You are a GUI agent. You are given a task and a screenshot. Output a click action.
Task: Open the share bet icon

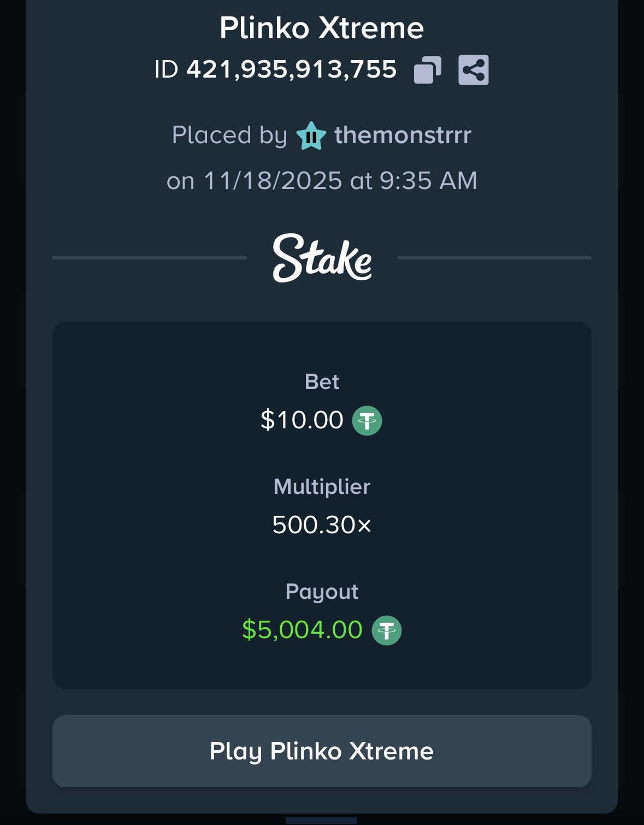(473, 70)
